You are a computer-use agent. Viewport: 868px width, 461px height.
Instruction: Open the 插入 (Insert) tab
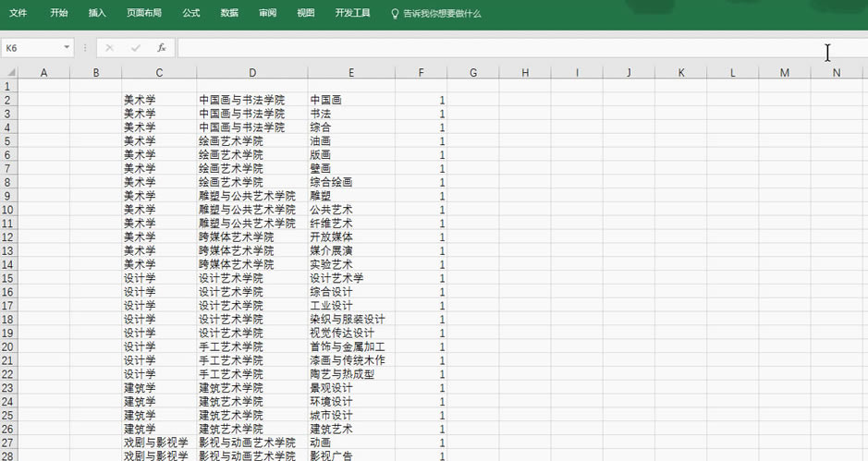[97, 14]
